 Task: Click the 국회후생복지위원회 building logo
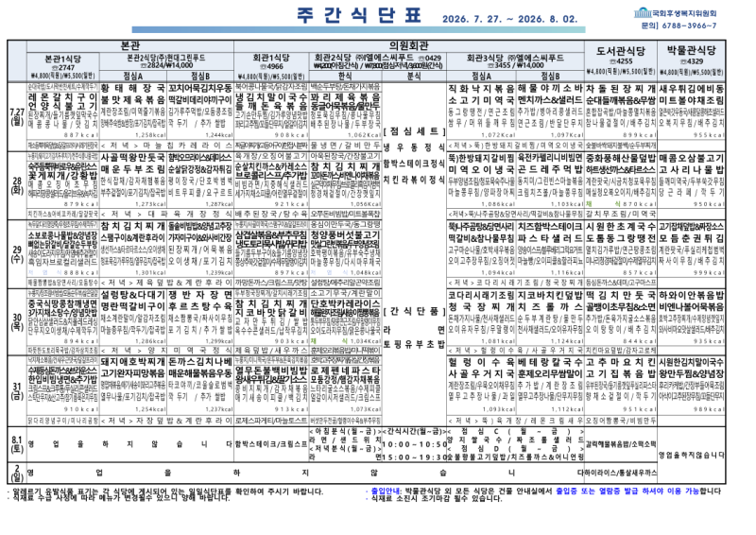tap(643, 12)
